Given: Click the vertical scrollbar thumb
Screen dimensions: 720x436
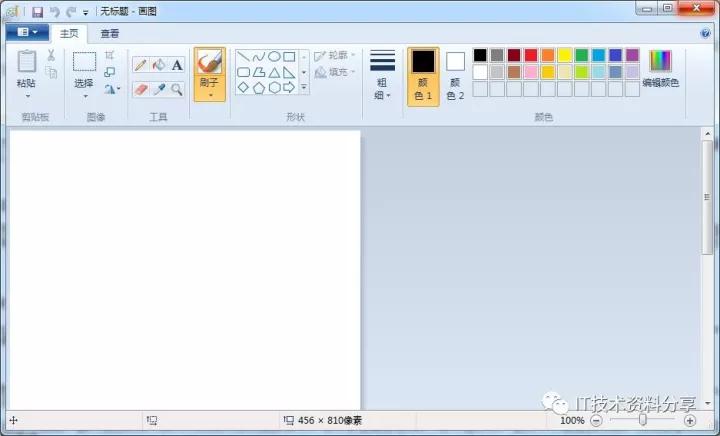Looking at the screenshot, I should coord(707,197).
